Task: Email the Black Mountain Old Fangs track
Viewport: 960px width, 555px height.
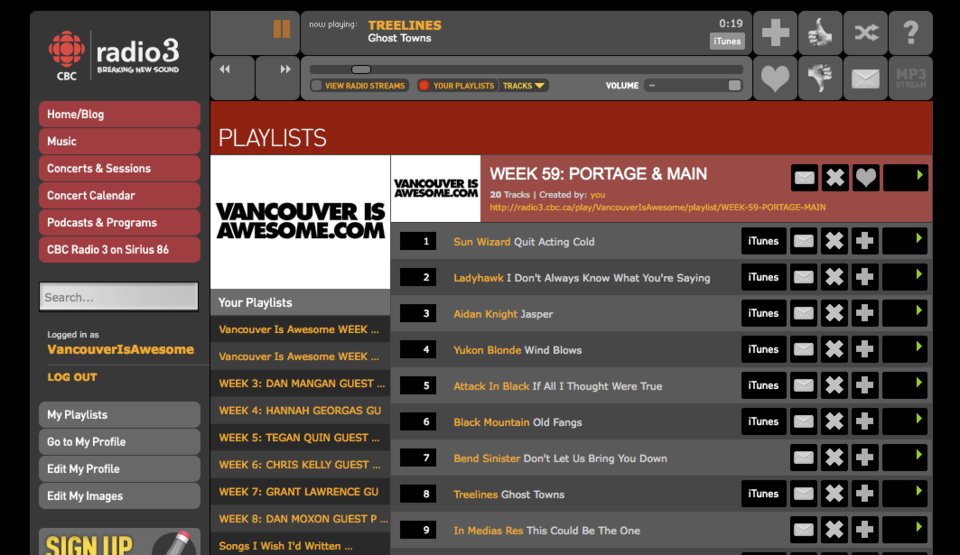Action: 803,422
